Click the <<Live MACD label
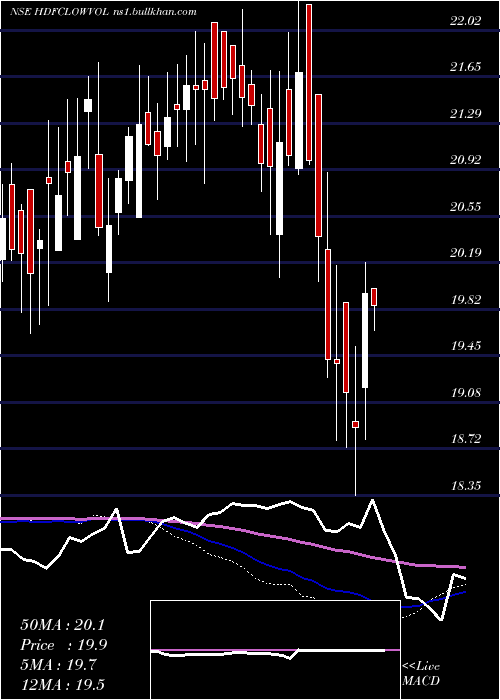Image resolution: width=500 pixels, height=700 pixels. click(x=421, y=674)
